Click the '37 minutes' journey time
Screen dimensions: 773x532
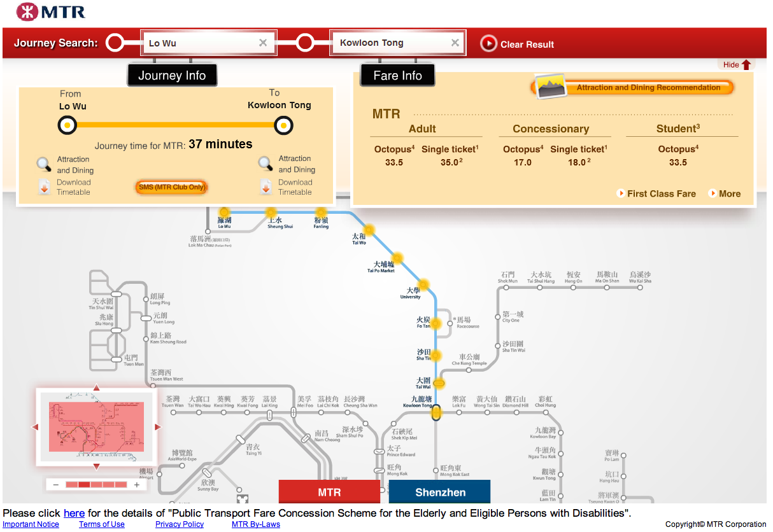pyautogui.click(x=220, y=144)
